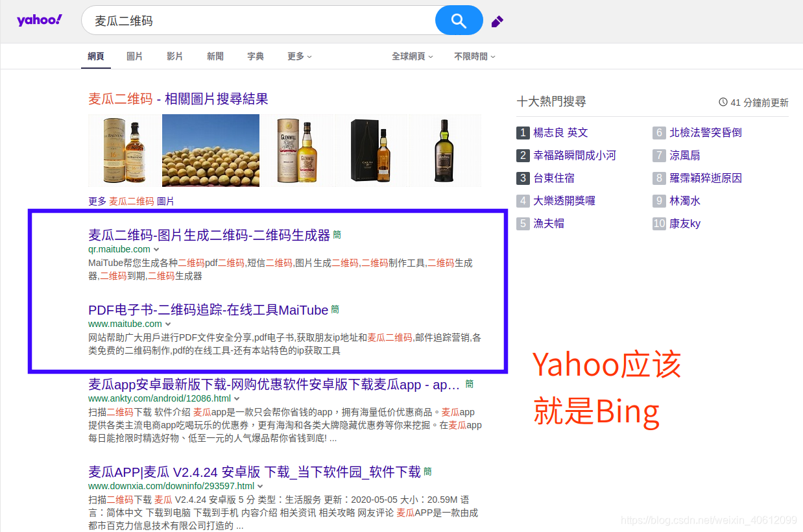Screen dimensions: 803x532
Task: Click 簡 icon beside 麦瓜APP V2.4.24 result
Action: pyautogui.click(x=428, y=472)
